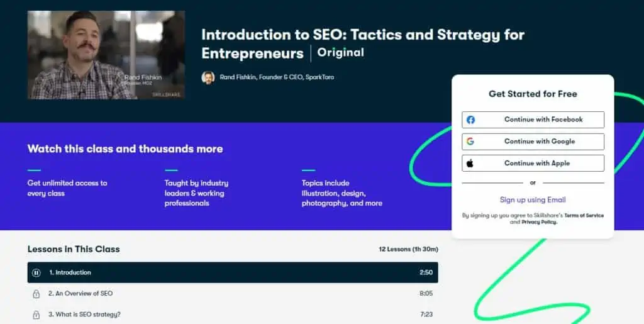Click the 7:23 duration of lesson 3
The height and width of the screenshot is (324, 644).
pos(426,315)
